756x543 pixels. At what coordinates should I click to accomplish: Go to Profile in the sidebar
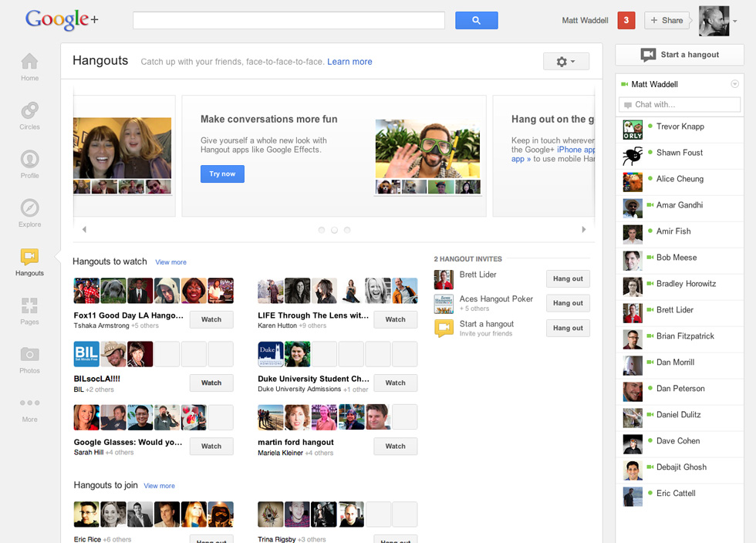(x=29, y=160)
